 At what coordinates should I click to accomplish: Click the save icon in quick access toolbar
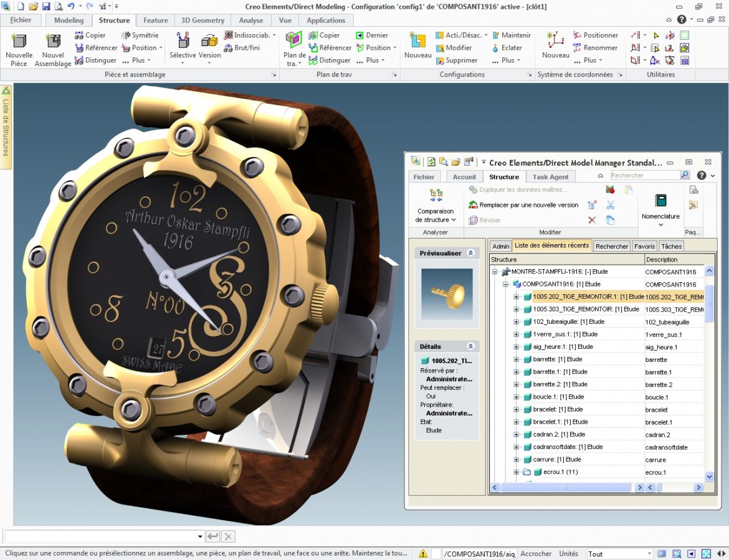click(46, 6)
